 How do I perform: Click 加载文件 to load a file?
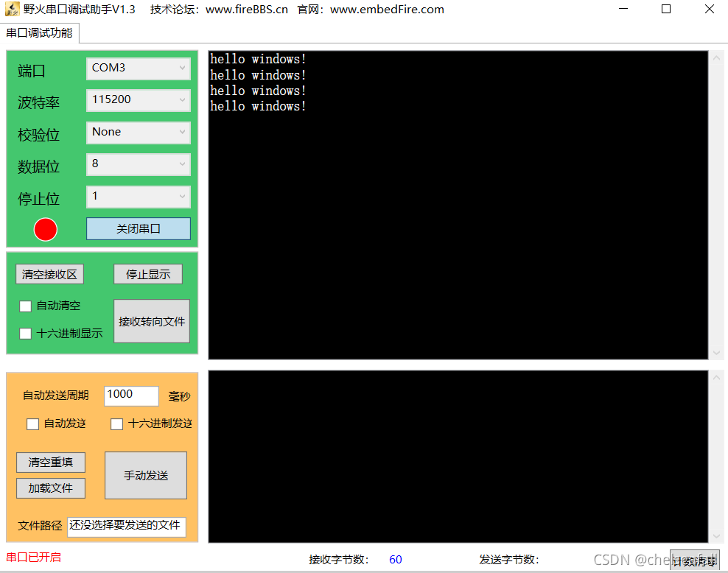coord(50,488)
